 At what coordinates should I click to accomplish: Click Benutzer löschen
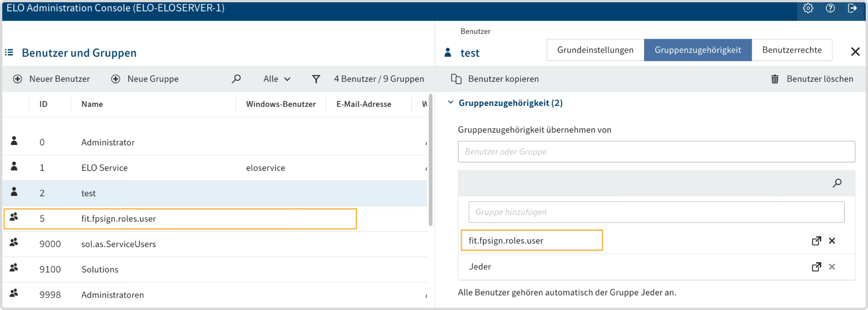coord(812,79)
